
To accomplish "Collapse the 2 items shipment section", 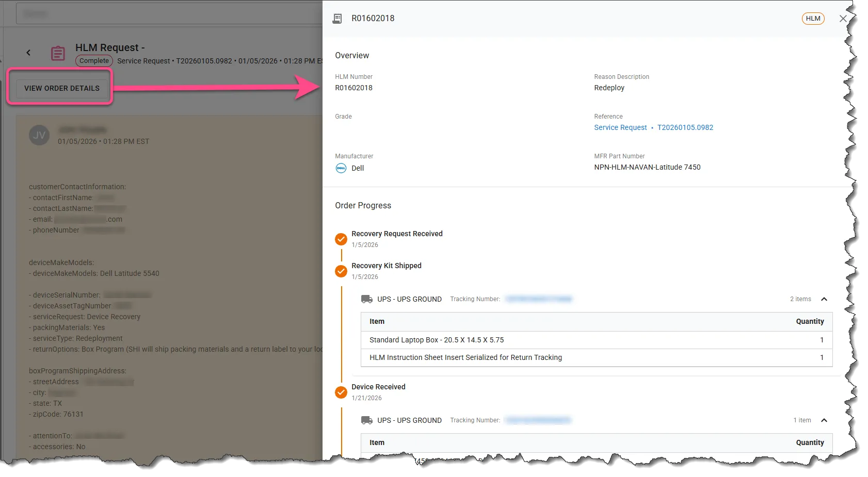I will [x=824, y=299].
